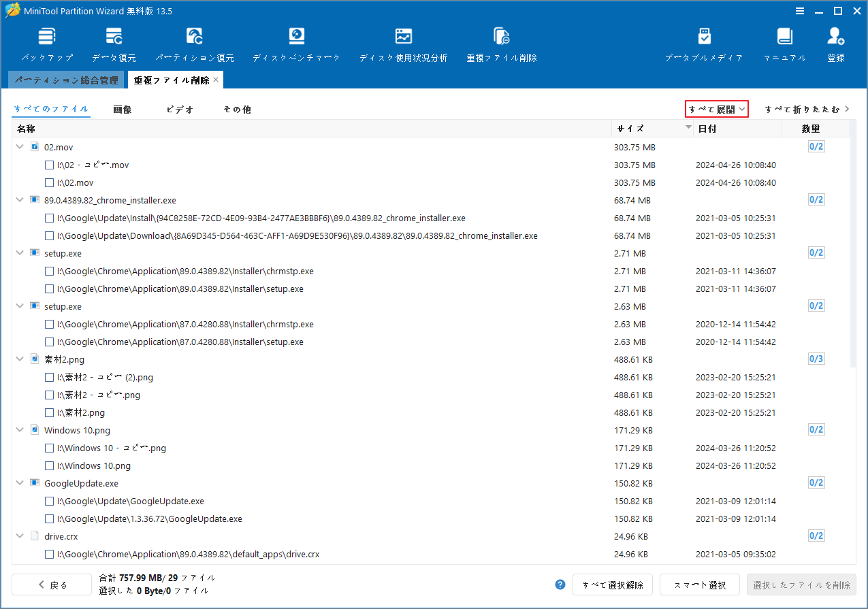
Task: Open the バックアップ (Backup) tool
Action: (x=46, y=42)
